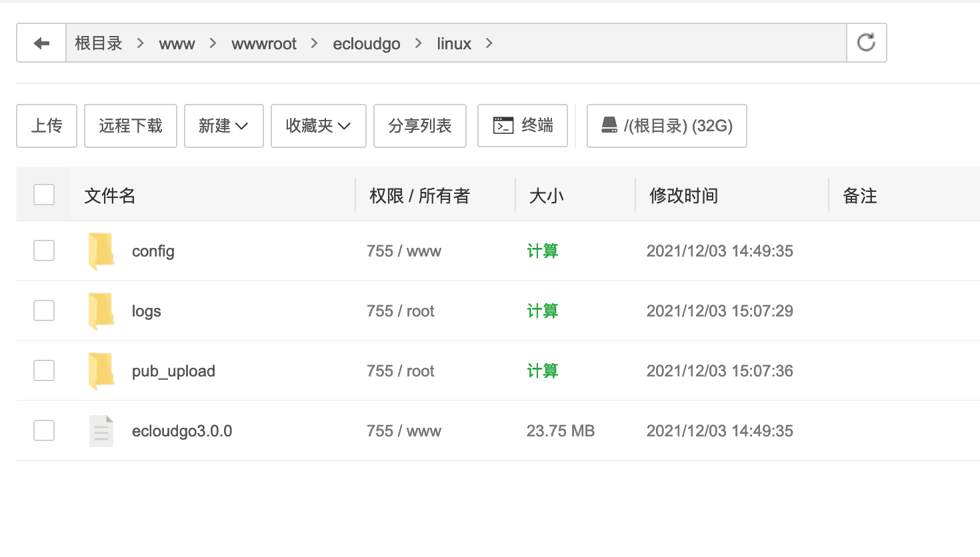This screenshot has width=980, height=557.
Task: Click the chevron after linux in breadcrumb
Action: (489, 43)
